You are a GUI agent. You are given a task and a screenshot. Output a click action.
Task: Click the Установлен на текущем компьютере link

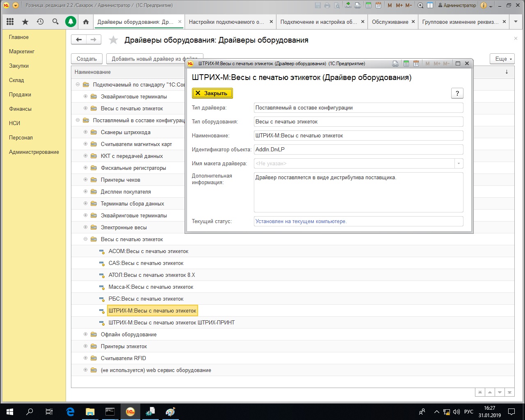coord(301,221)
